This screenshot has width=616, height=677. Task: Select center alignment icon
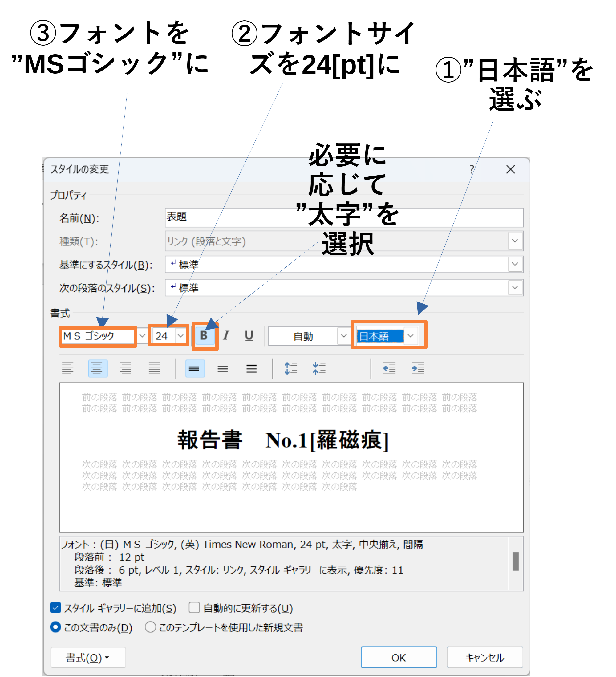point(98,369)
